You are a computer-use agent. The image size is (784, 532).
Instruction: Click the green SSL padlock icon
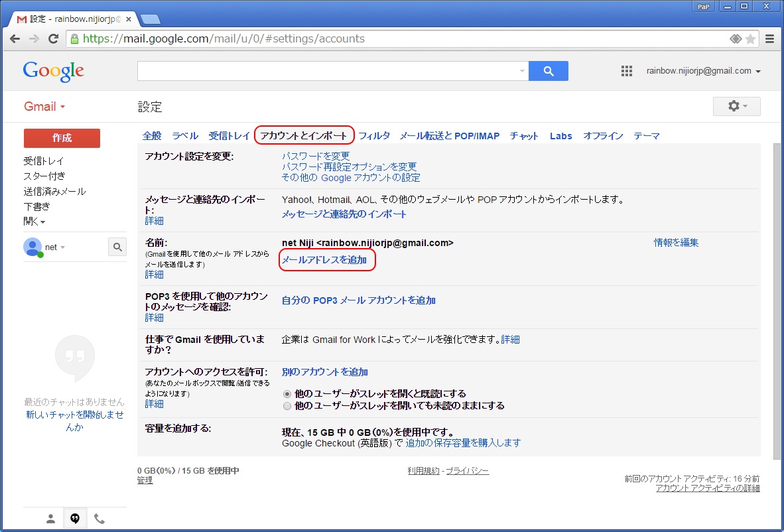75,39
